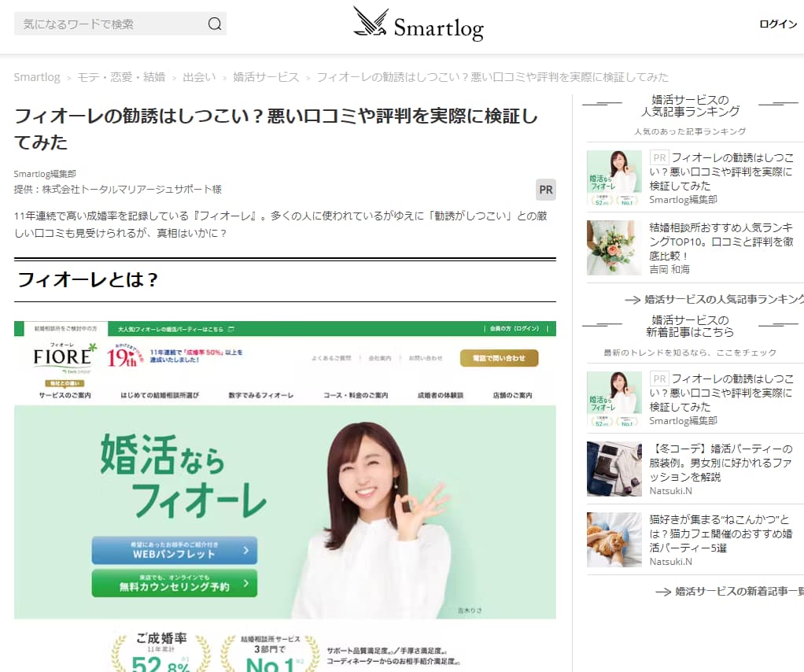Click 吉岡 和海 author name
This screenshot has height=672, width=804.
coord(669,269)
